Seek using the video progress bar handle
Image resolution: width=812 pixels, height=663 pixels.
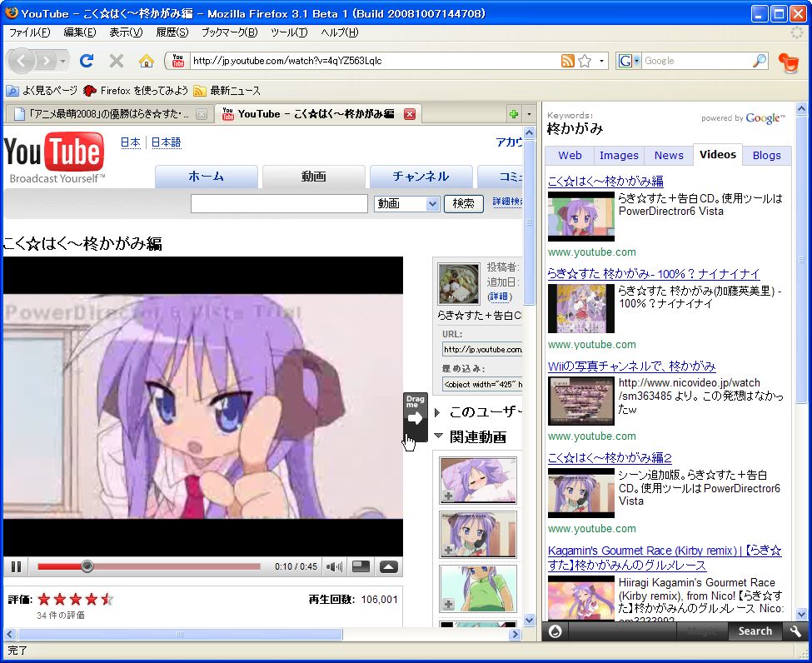pyautogui.click(x=87, y=566)
